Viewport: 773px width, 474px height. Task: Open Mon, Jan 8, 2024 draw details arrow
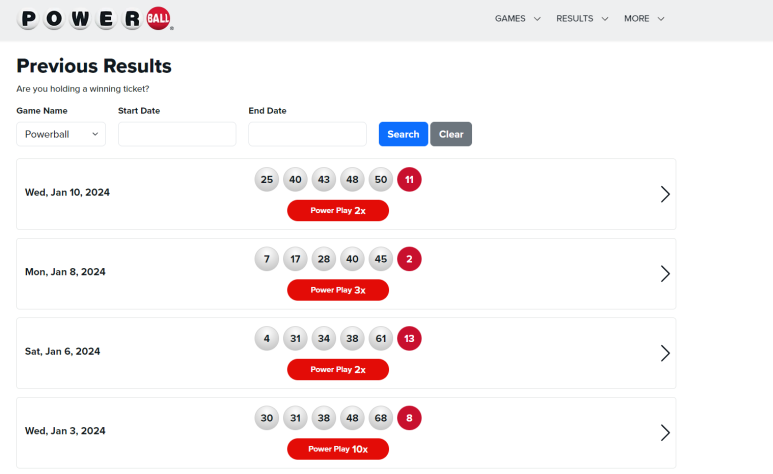[665, 274]
